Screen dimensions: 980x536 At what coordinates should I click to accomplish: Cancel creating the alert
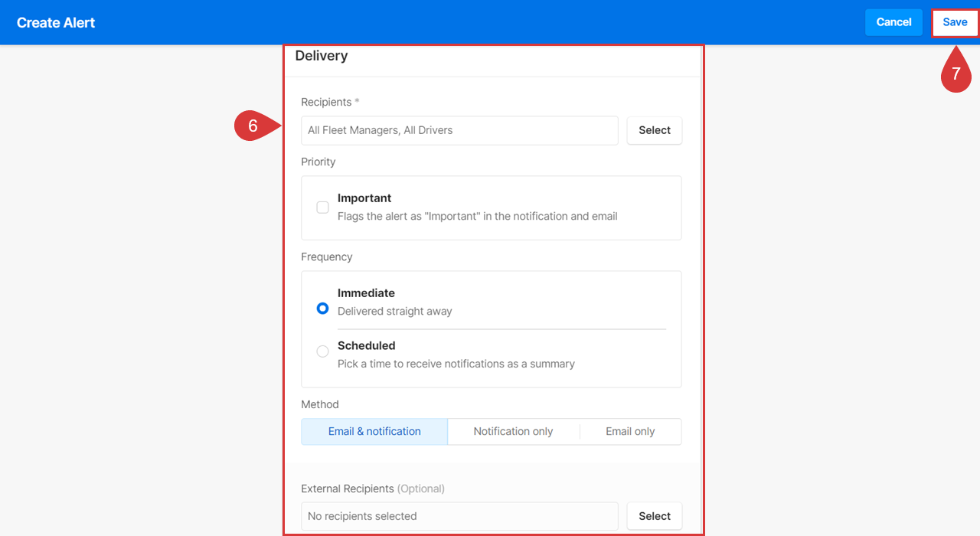coord(893,22)
